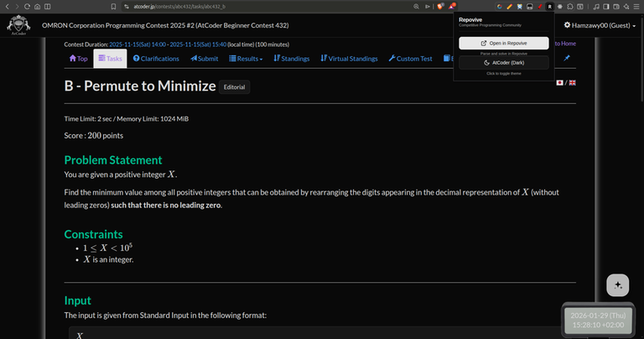Open the Clarifications tab
This screenshot has width=644, height=339.
[156, 59]
